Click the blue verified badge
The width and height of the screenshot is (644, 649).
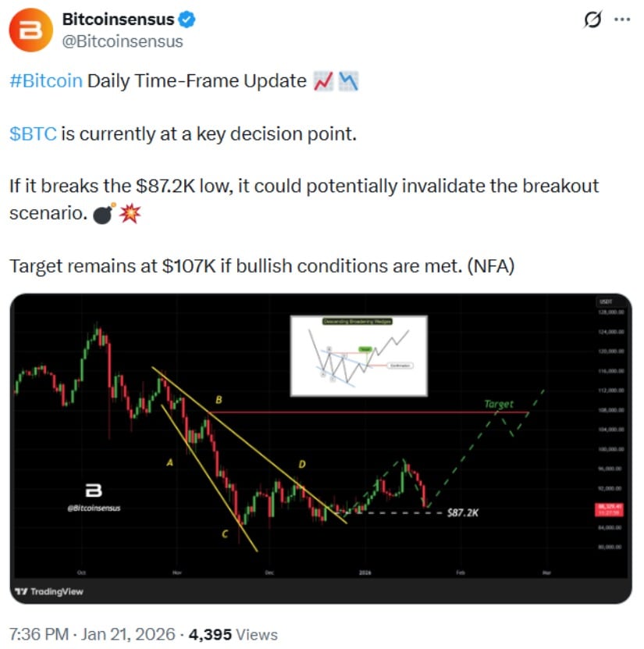(x=189, y=20)
